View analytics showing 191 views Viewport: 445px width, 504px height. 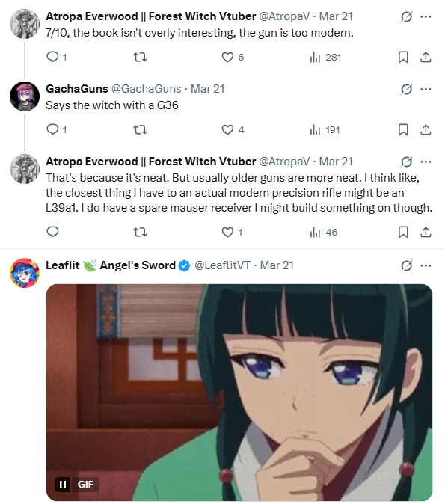(x=325, y=130)
